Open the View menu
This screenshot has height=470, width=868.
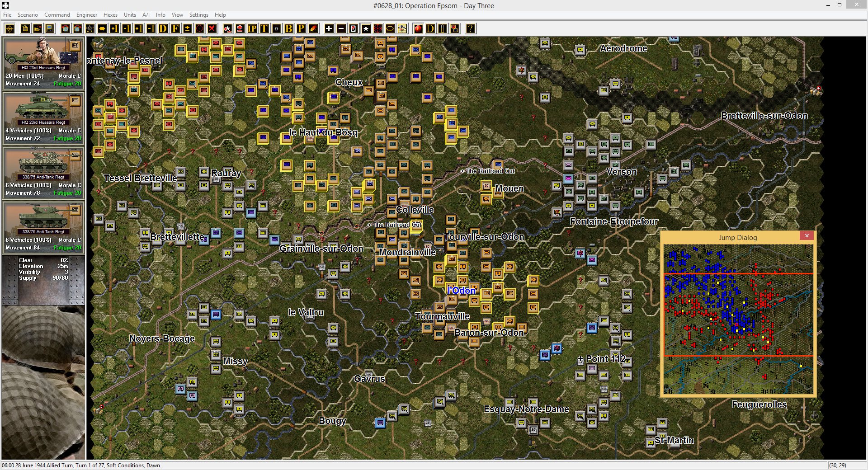pyautogui.click(x=177, y=15)
